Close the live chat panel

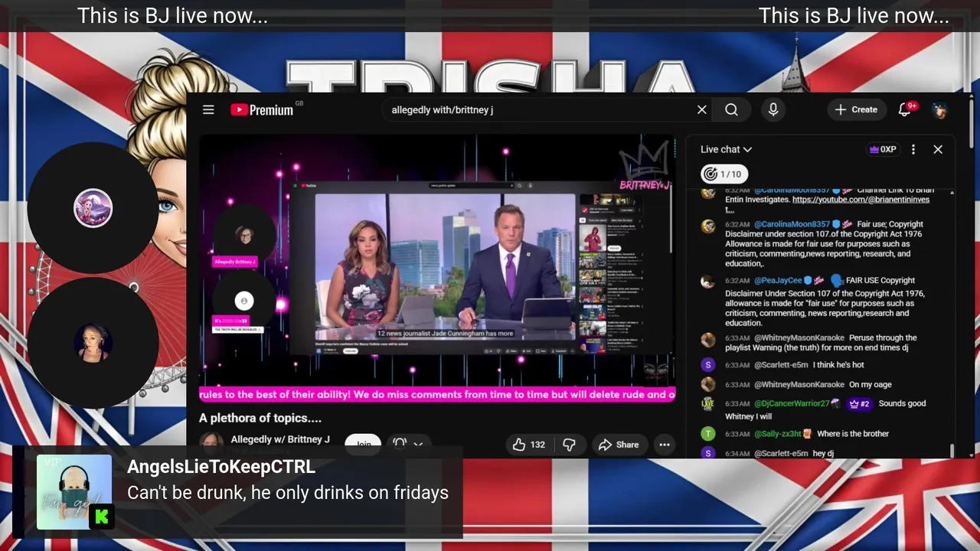point(938,149)
